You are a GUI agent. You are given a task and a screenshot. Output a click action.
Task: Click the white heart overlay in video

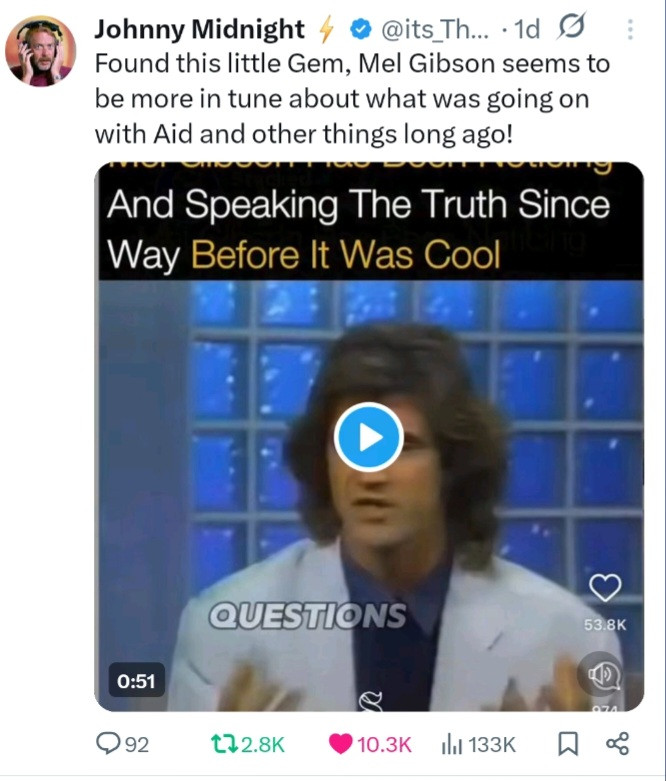[x=605, y=587]
